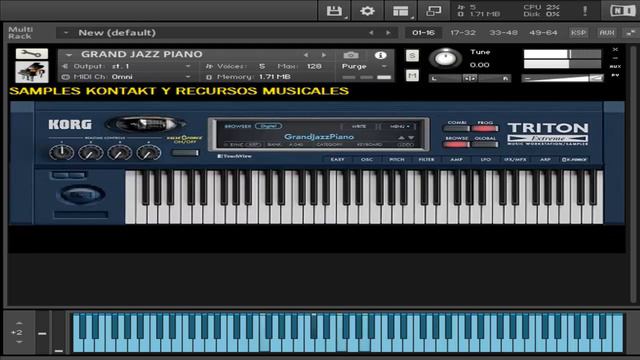Click the vacuum tube Valve Force display
This screenshot has height=360, width=640.
[x=146, y=124]
